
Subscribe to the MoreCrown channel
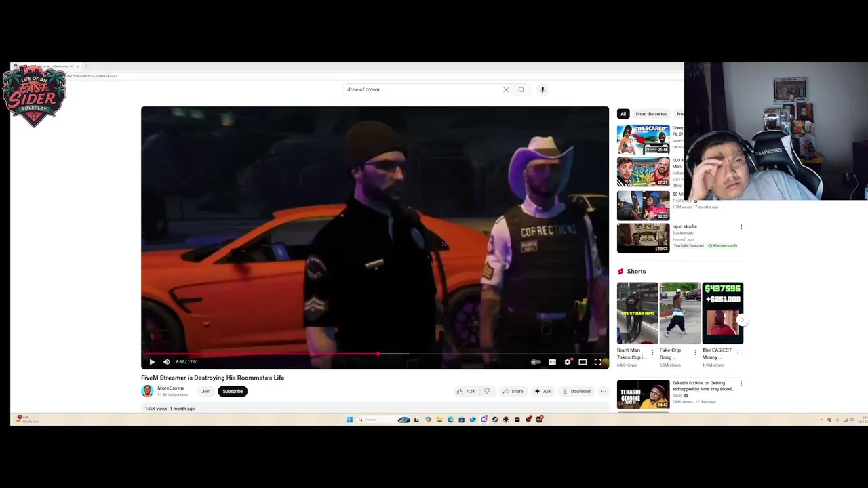[x=233, y=391]
